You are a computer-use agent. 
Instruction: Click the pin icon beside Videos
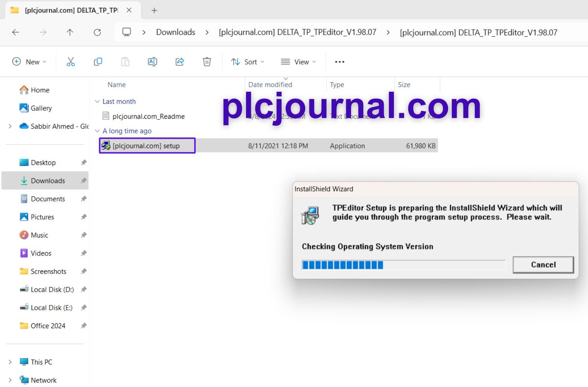[84, 253]
